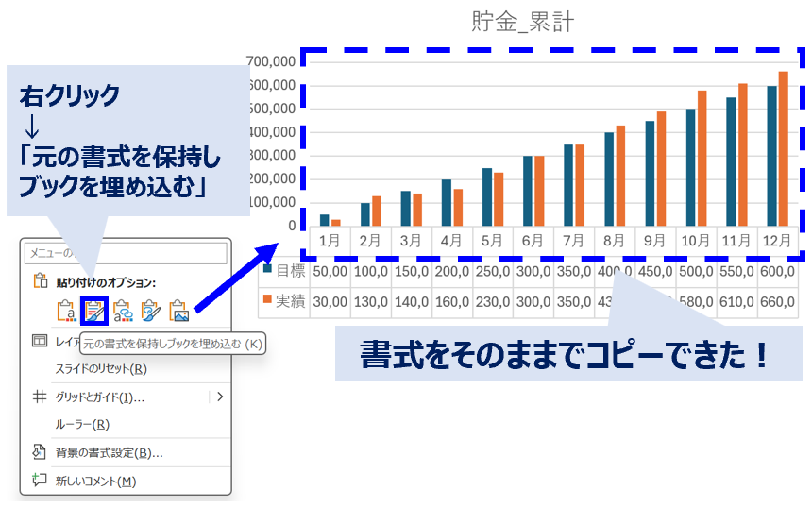Click the 1月 axis label
This screenshot has height=507, width=812.
click(330, 241)
